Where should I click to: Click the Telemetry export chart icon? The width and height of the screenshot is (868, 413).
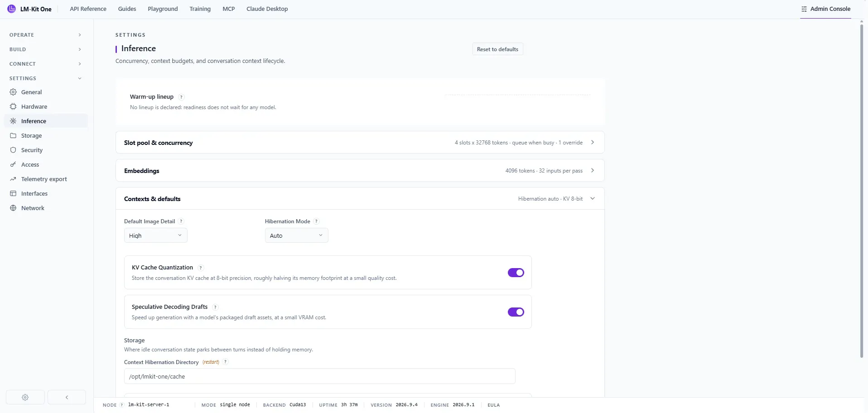pos(13,179)
